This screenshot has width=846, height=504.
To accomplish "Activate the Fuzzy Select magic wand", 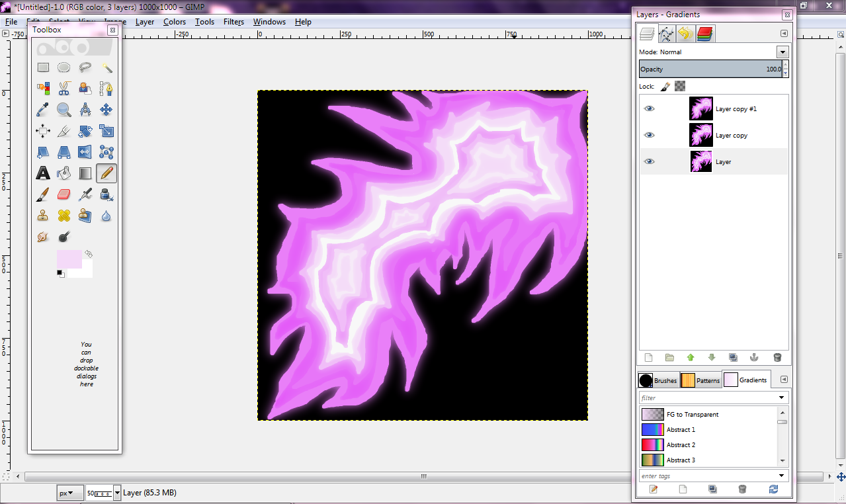I will pyautogui.click(x=106, y=67).
